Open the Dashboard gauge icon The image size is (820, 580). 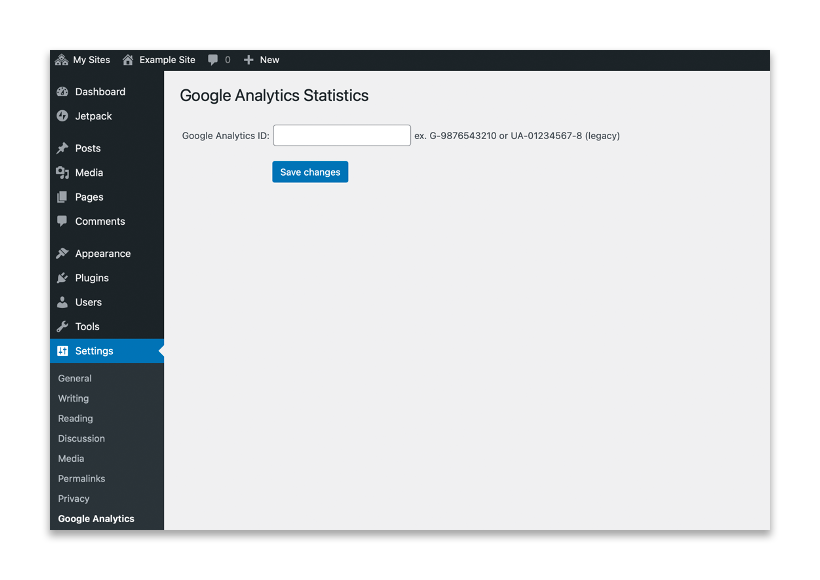tap(62, 92)
